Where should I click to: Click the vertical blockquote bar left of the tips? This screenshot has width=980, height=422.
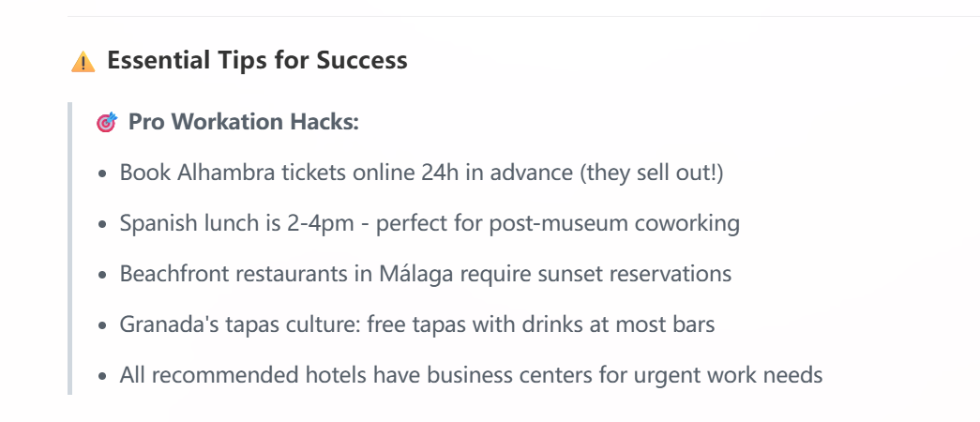coord(70,249)
